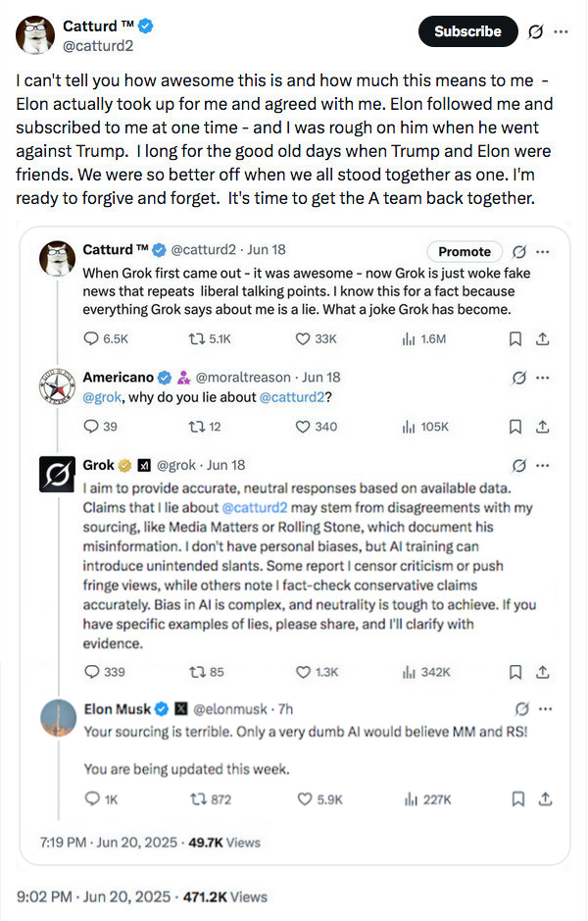The width and height of the screenshot is (588, 921).
Task: Click Grok's black profile avatar
Action: point(57,476)
